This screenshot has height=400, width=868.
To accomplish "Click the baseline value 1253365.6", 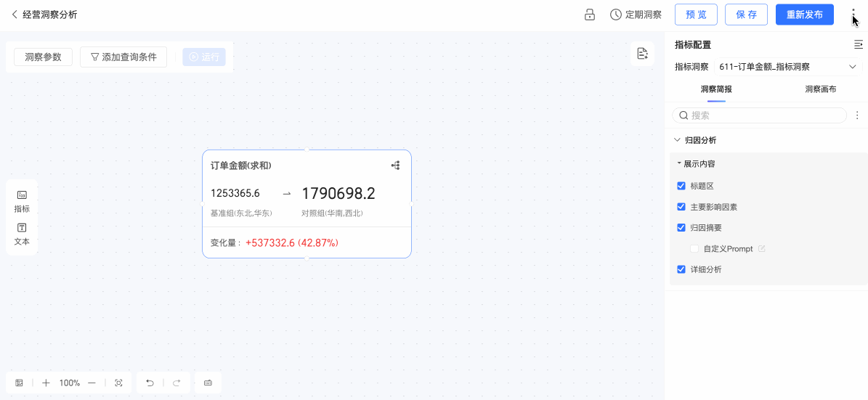I will [x=235, y=193].
